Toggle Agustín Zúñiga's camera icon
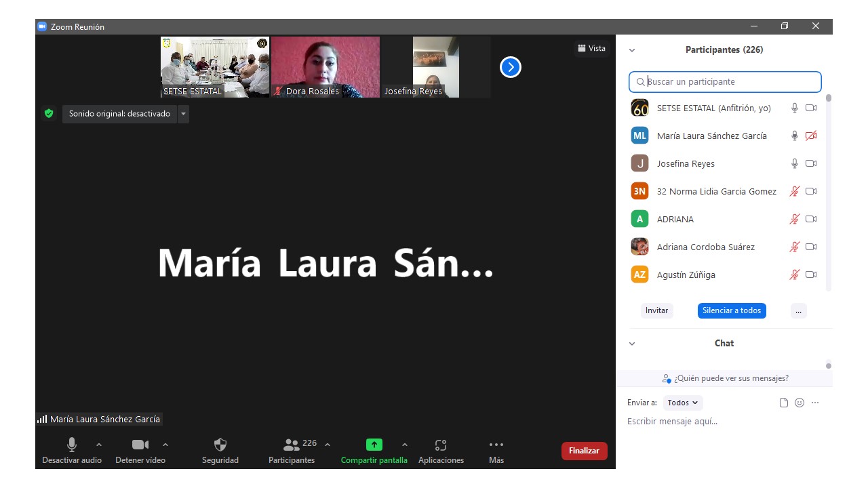868x488 pixels. pos(811,274)
